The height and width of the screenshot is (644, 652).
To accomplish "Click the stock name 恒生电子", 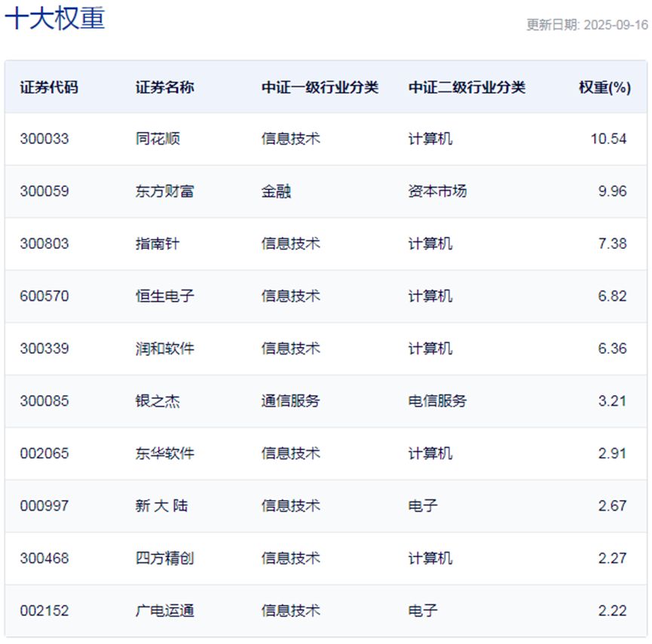I will (164, 296).
